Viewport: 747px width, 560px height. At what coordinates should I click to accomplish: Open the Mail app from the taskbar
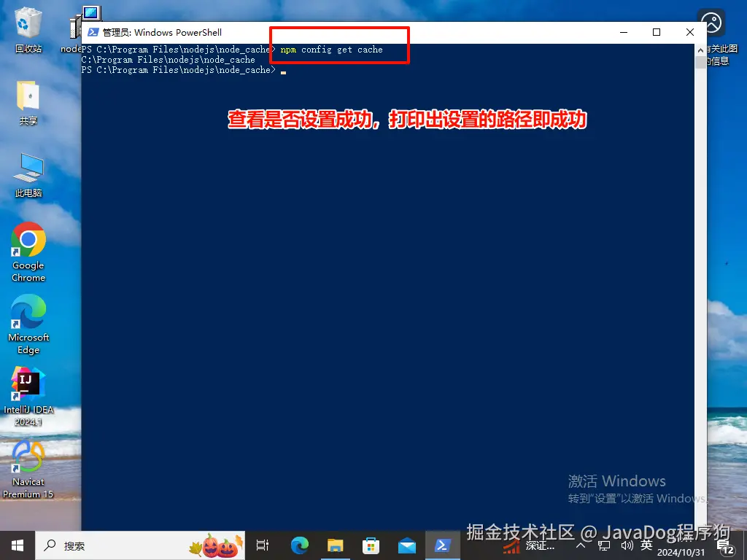(x=407, y=545)
